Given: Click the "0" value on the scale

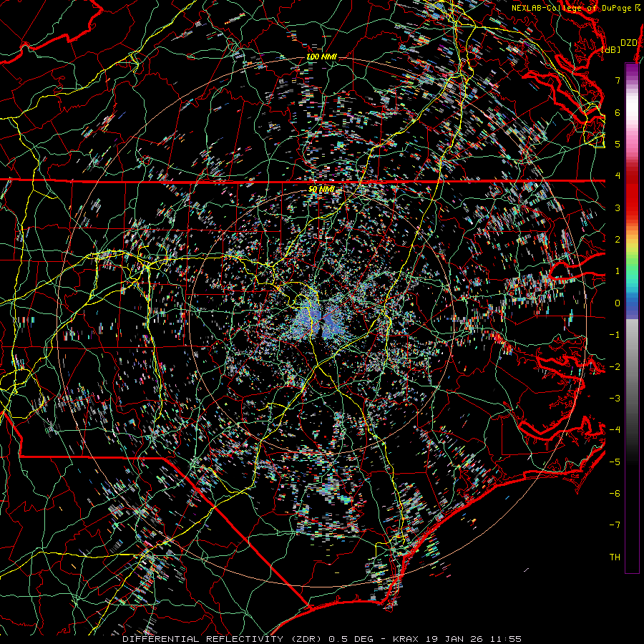Looking at the screenshot, I should pos(618,303).
